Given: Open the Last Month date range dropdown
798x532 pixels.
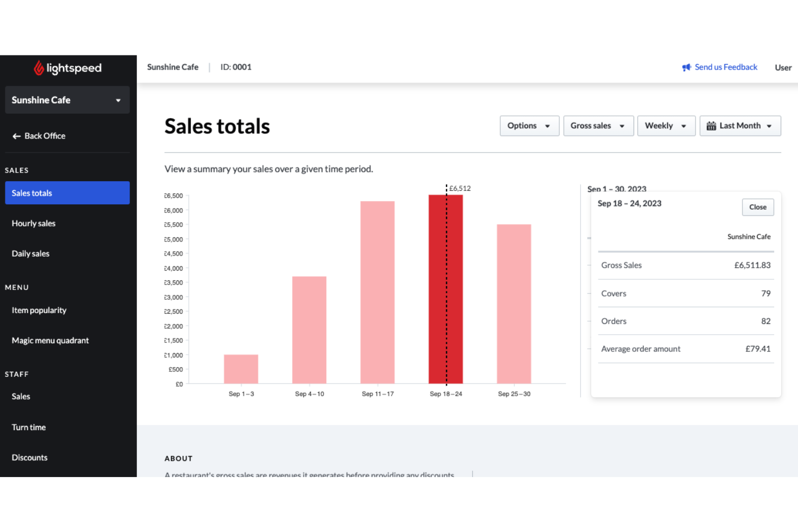Looking at the screenshot, I should [x=740, y=126].
